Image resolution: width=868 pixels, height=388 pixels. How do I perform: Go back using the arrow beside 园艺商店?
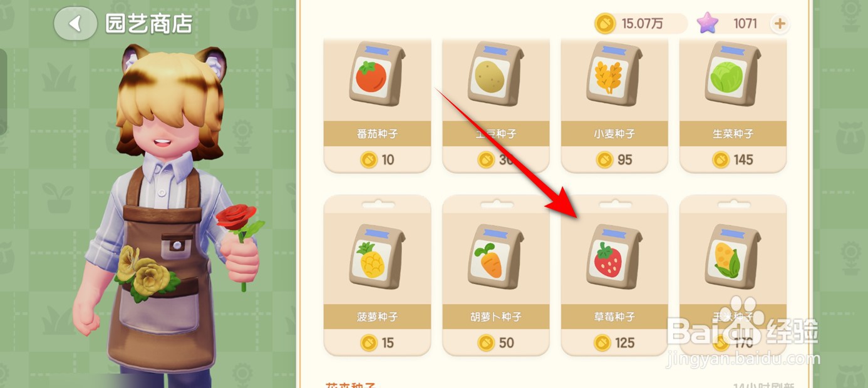coord(76,24)
